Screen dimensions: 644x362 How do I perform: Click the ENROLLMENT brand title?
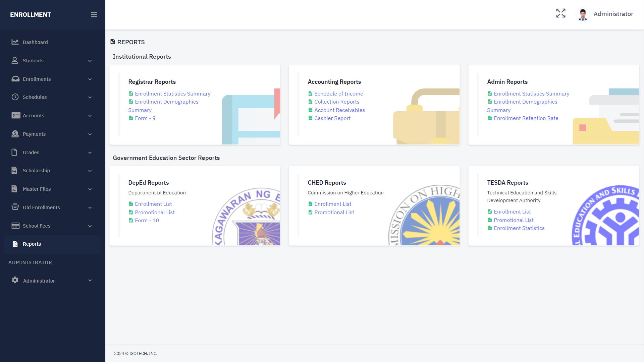tap(31, 15)
